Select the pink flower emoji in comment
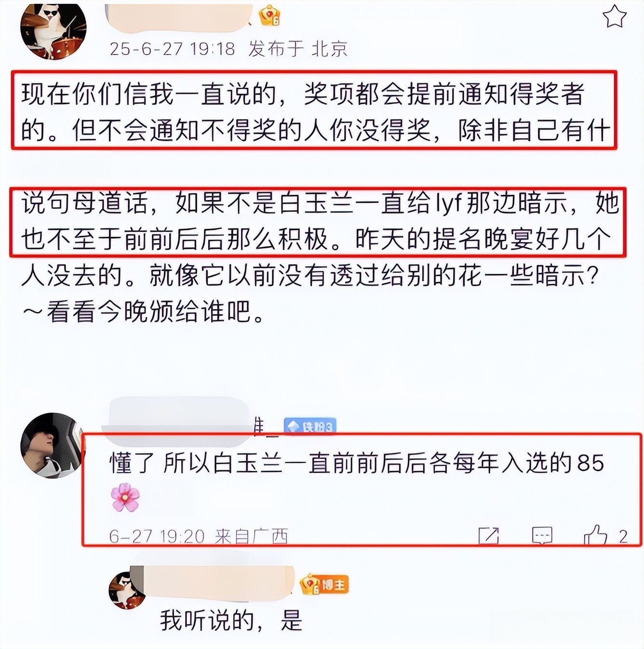Image resolution: width=644 pixels, height=649 pixels. [125, 498]
